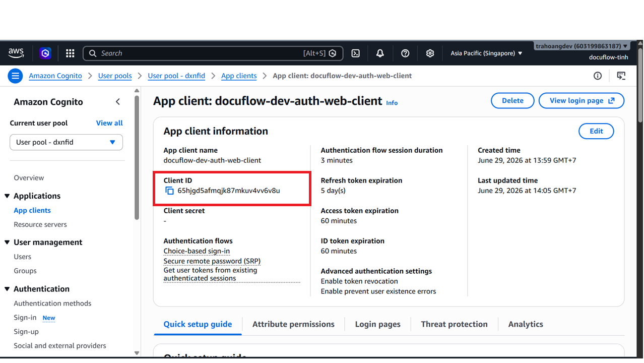Click the sidebar vertical scrollbar
Image resolution: width=644 pixels, height=363 pixels.
coord(137,156)
